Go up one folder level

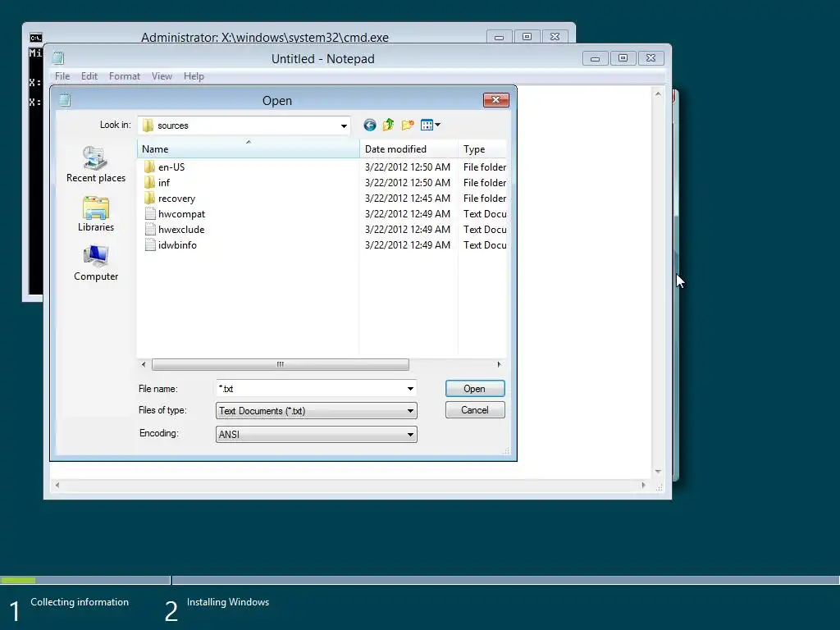pyautogui.click(x=388, y=126)
